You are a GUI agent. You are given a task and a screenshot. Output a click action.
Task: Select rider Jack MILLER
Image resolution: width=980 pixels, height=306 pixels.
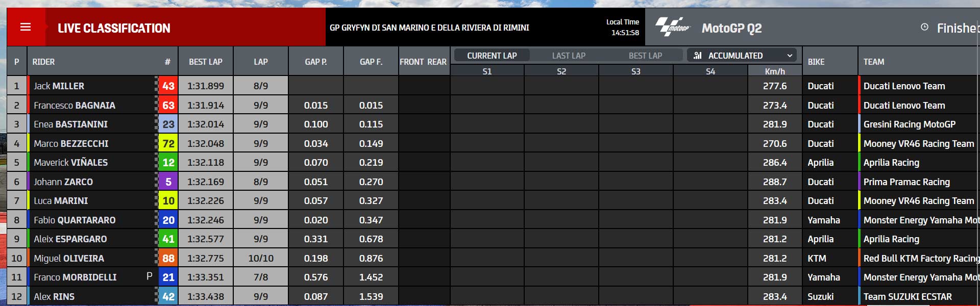(x=59, y=86)
